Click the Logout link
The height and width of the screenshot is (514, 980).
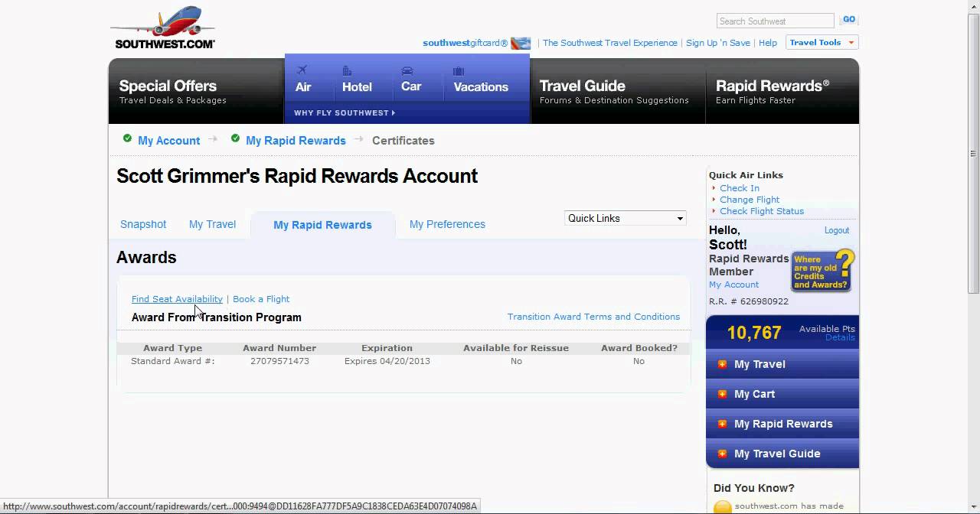[837, 230]
